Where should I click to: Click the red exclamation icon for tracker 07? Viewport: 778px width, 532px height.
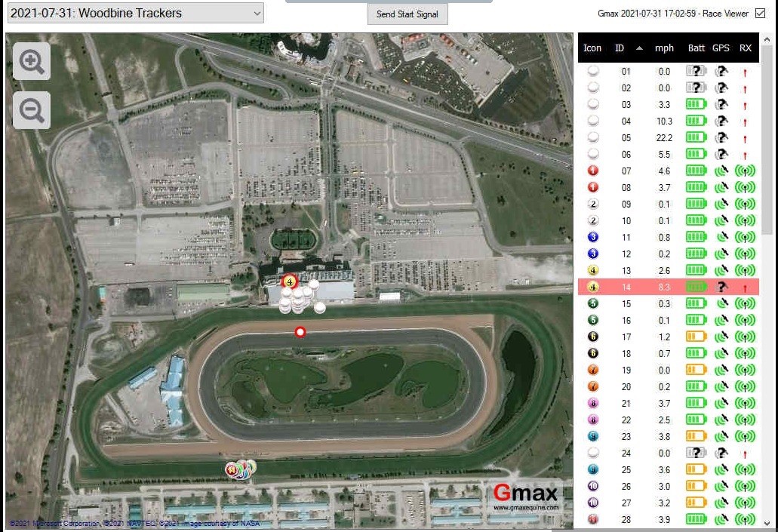pos(592,171)
